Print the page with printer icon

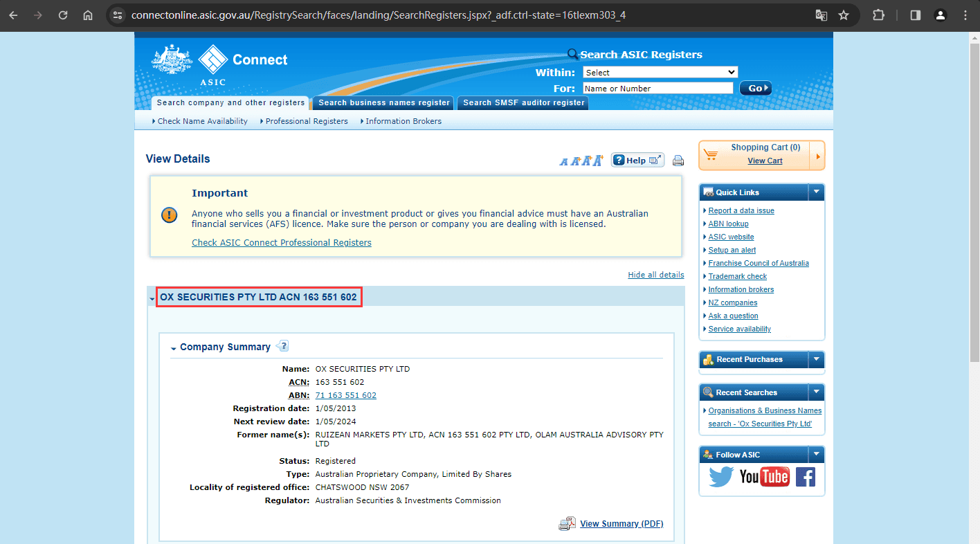coord(678,161)
